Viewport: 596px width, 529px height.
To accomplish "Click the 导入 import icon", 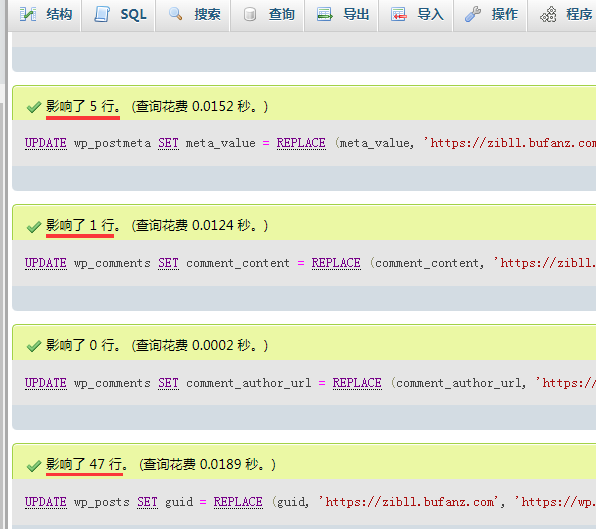I will [399, 14].
